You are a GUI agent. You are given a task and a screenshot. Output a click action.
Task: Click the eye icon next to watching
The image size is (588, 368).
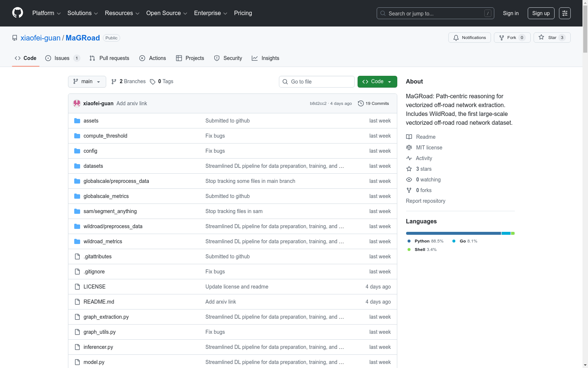point(409,180)
